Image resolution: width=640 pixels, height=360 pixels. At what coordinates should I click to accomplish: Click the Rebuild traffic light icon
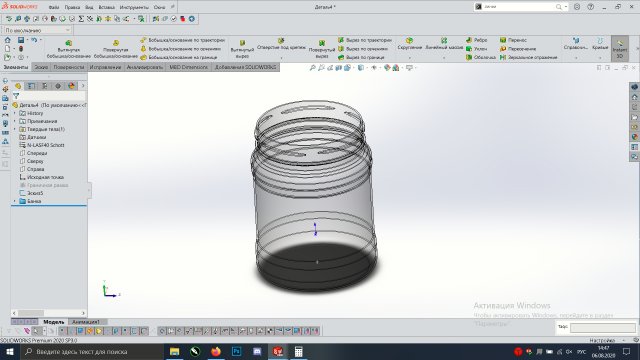pyautogui.click(x=21, y=49)
